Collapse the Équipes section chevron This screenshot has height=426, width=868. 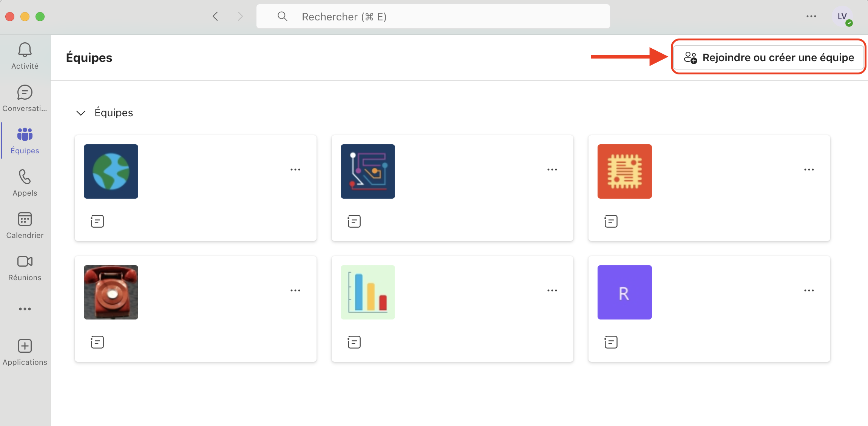tap(81, 113)
